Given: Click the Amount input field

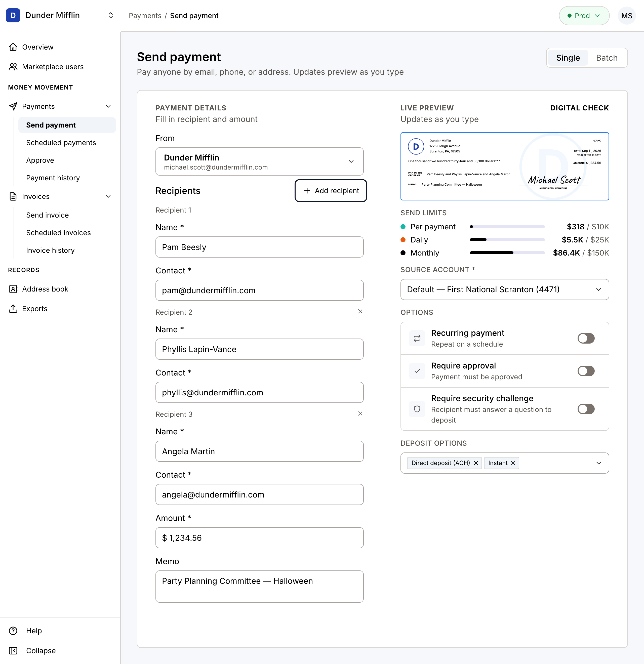Looking at the screenshot, I should [x=260, y=538].
